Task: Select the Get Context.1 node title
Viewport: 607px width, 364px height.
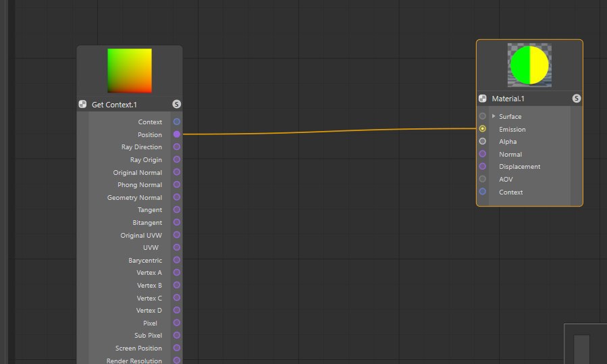Action: (x=114, y=105)
